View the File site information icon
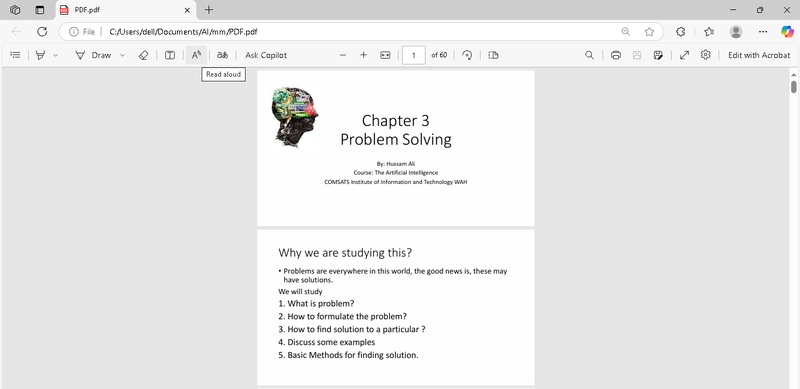 82,32
